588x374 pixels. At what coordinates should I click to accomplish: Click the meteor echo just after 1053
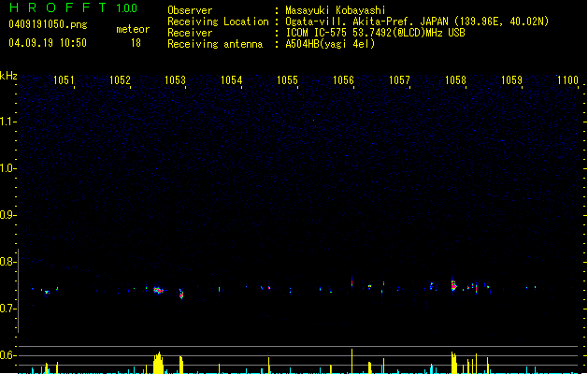click(181, 295)
